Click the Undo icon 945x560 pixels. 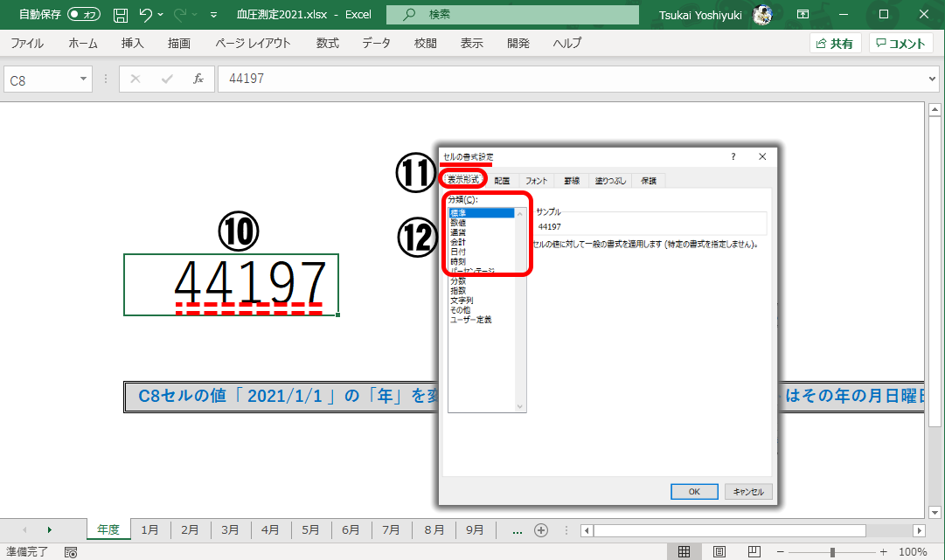coord(145,15)
